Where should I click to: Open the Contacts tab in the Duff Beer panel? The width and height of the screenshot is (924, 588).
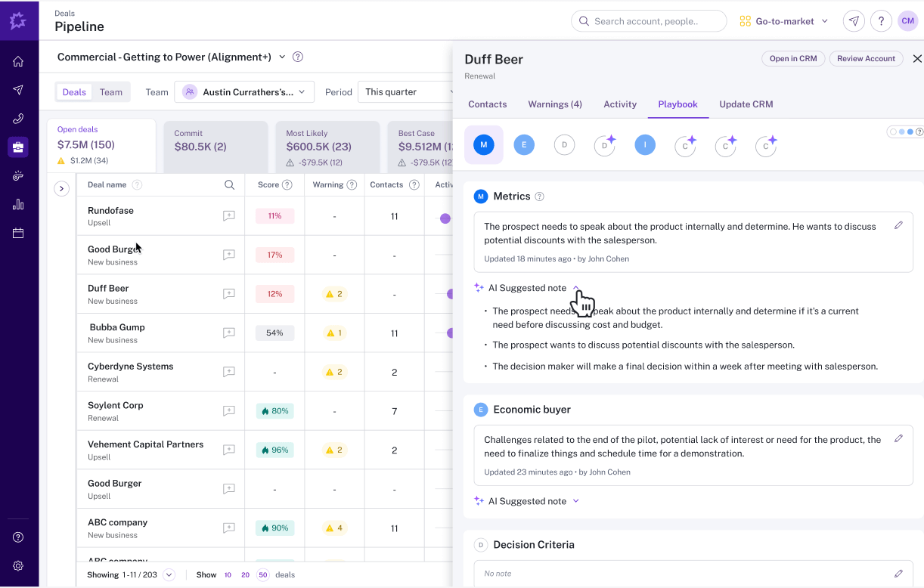(x=487, y=104)
